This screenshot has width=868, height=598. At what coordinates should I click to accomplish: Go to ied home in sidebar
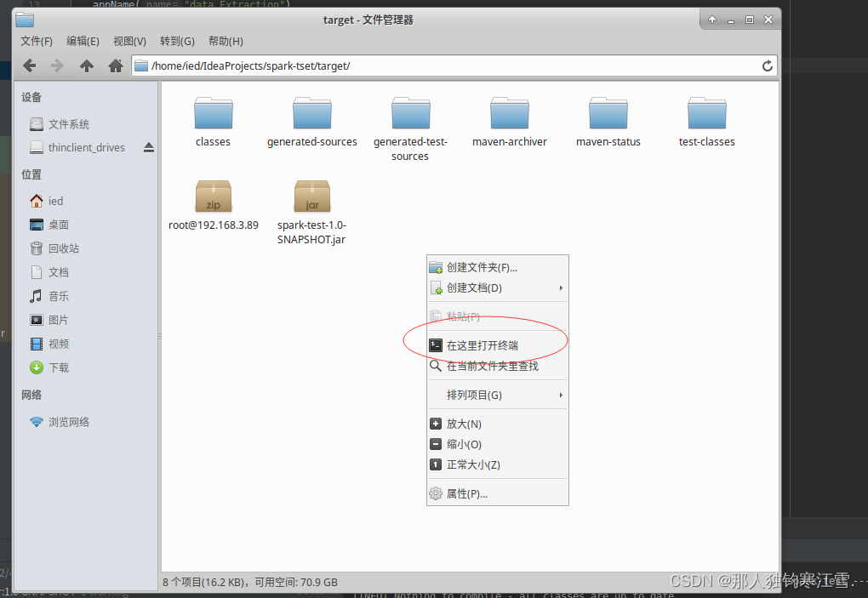47,201
